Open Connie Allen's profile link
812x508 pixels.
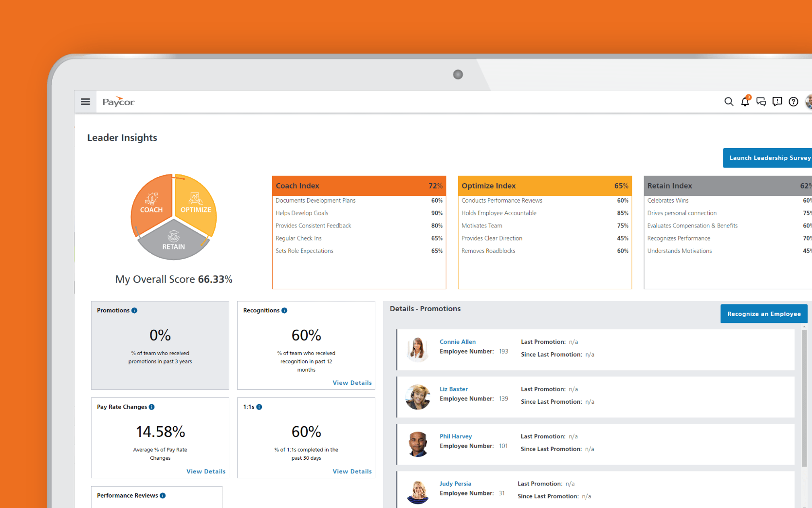[458, 342]
